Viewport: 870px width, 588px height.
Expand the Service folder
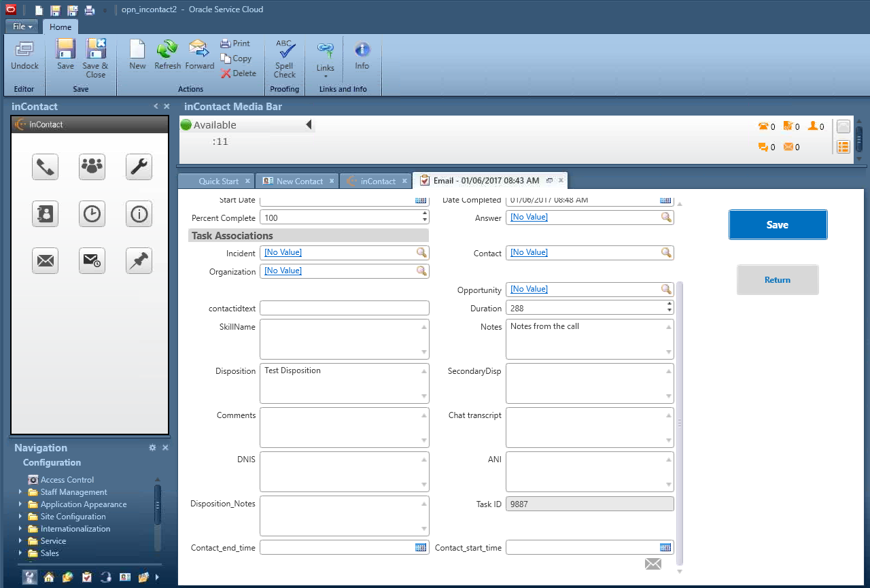pos(20,541)
